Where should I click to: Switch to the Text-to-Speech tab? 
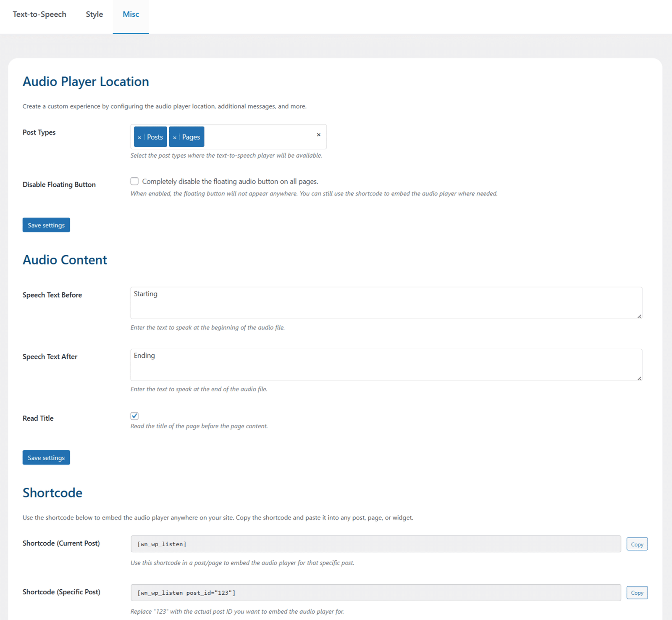[39, 14]
